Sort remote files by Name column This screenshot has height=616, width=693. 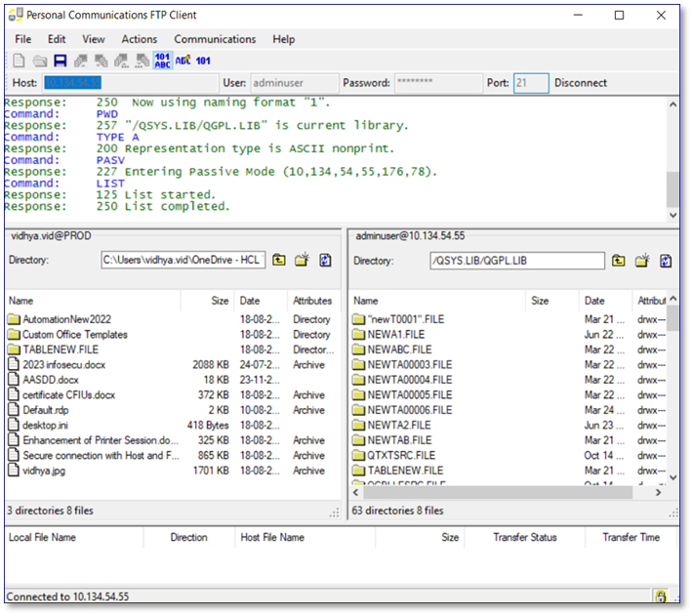(x=437, y=301)
